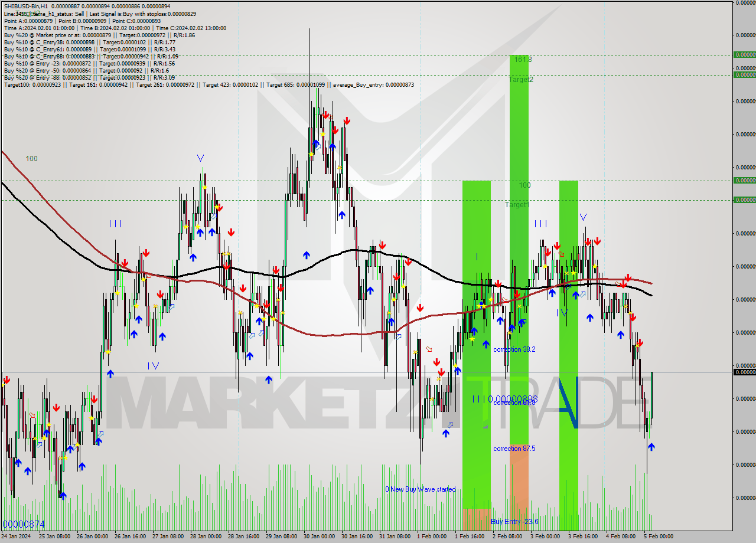Image resolution: width=756 pixels, height=543 pixels.
Task: Click the 161.8 Fibonacci label
Action: click(523, 60)
